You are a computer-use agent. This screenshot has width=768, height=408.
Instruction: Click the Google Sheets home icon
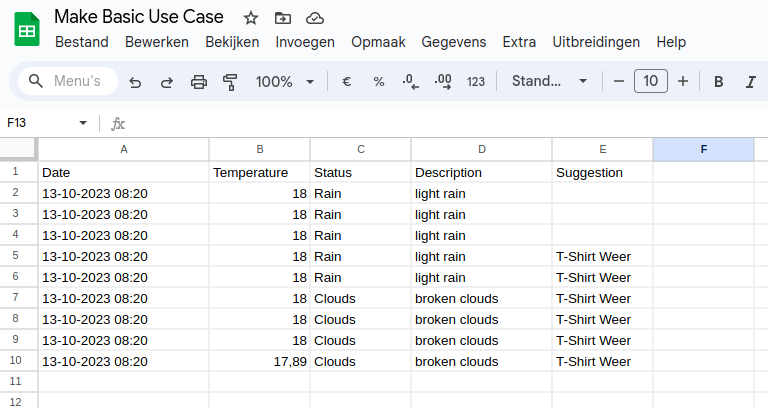pos(27,30)
